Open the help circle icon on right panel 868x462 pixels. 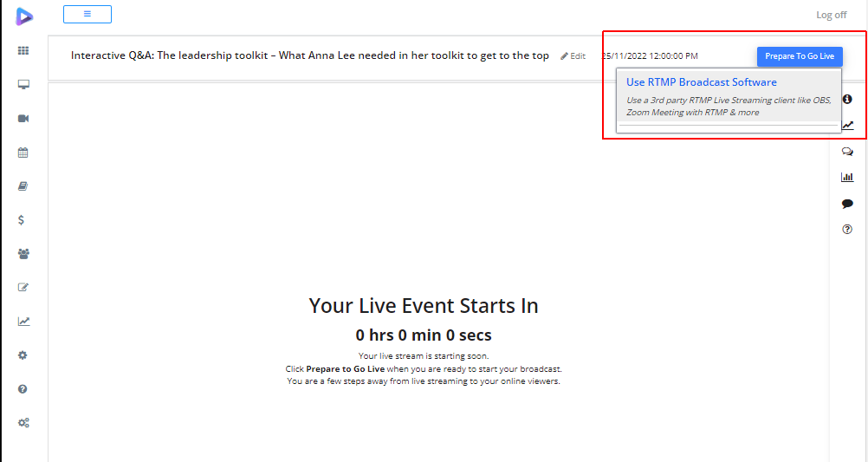point(847,230)
